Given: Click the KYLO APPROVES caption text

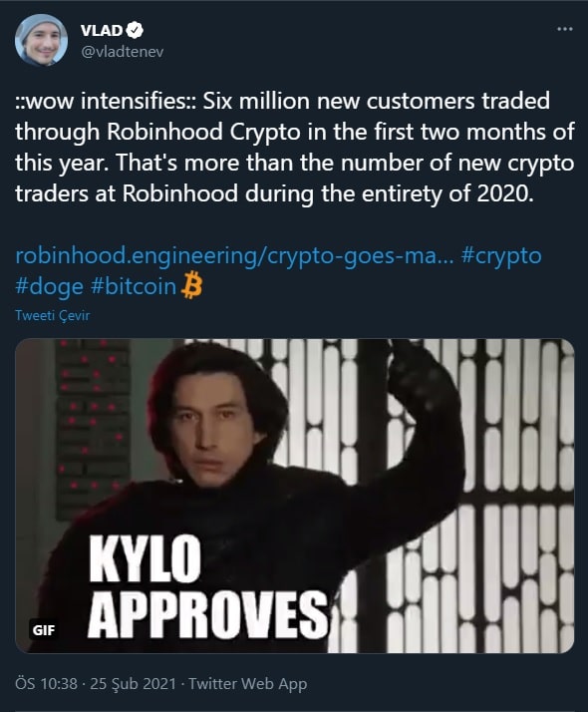Looking at the screenshot, I should pos(208,586).
